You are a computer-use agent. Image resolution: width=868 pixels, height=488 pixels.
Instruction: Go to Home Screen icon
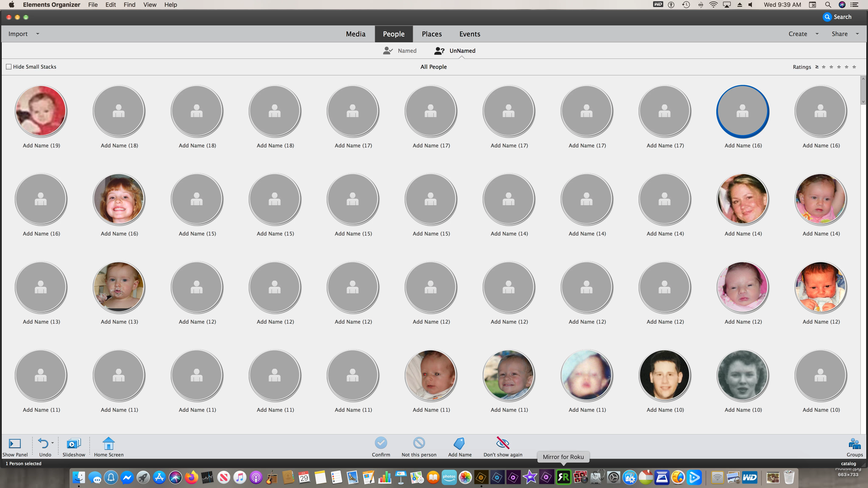pos(108,444)
